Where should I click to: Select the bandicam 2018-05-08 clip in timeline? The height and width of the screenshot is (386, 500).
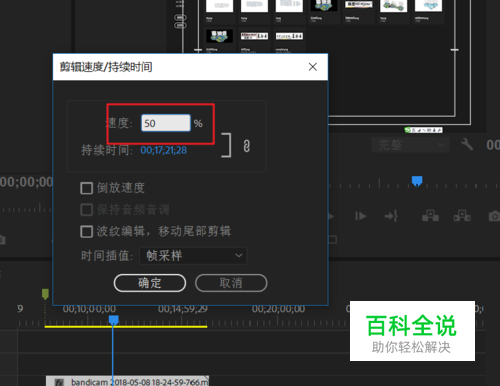(127, 381)
